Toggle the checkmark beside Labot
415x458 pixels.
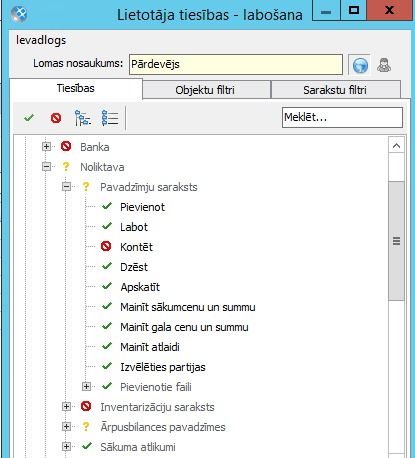107,226
